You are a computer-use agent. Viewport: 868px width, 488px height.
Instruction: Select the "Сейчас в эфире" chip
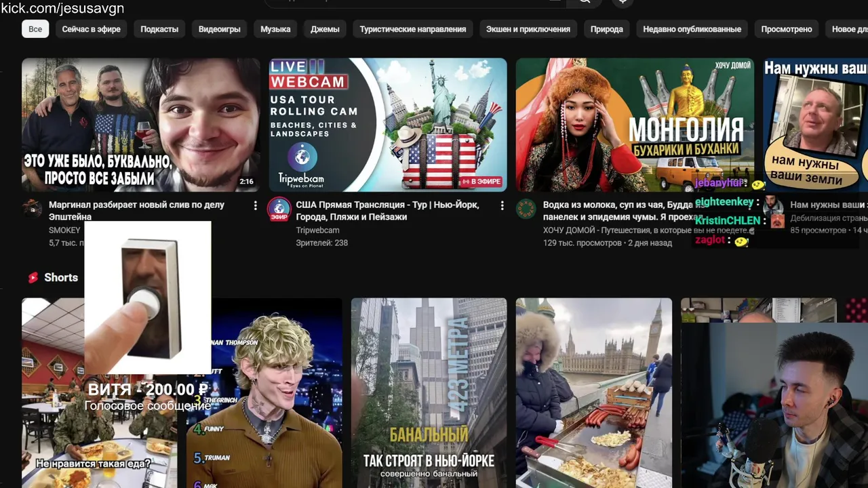92,29
